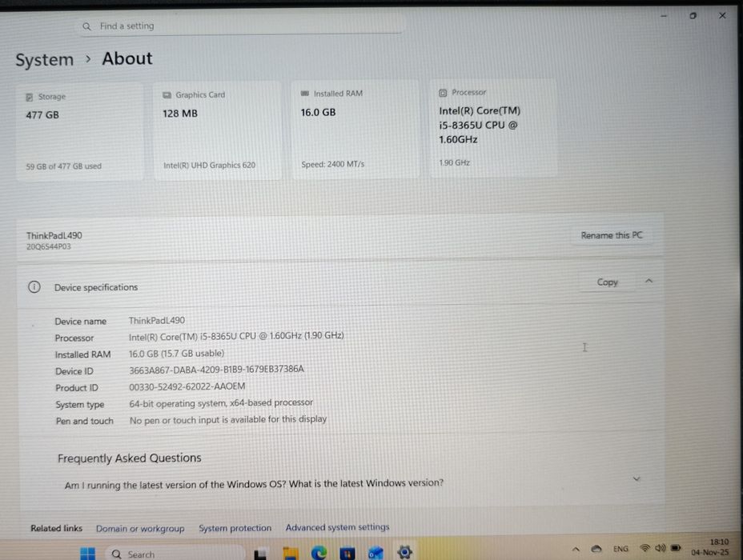Click the Processor chip icon
The height and width of the screenshot is (560, 743).
[x=443, y=93]
